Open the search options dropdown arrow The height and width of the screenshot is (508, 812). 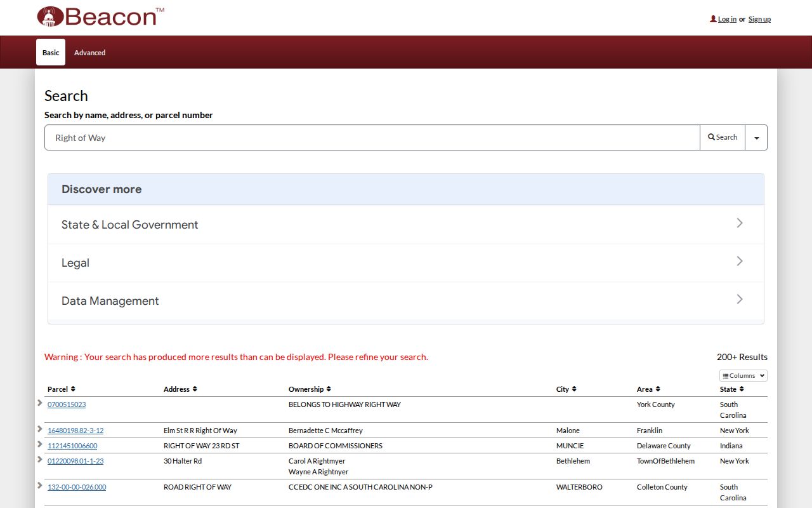tap(756, 138)
